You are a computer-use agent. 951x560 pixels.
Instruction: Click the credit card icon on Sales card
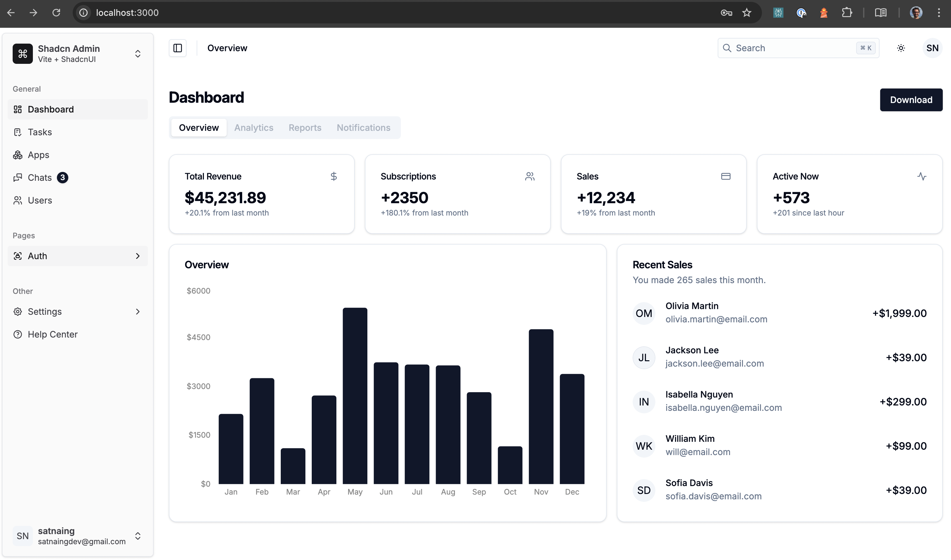(x=726, y=176)
